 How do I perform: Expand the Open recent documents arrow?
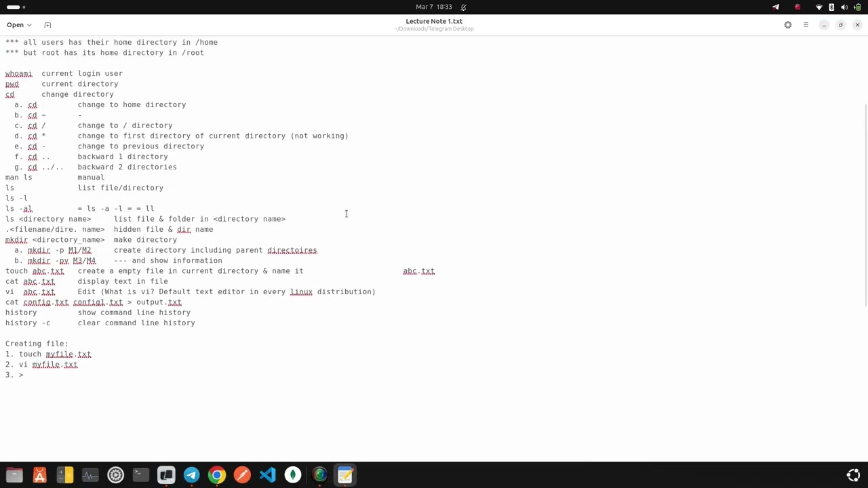click(29, 25)
